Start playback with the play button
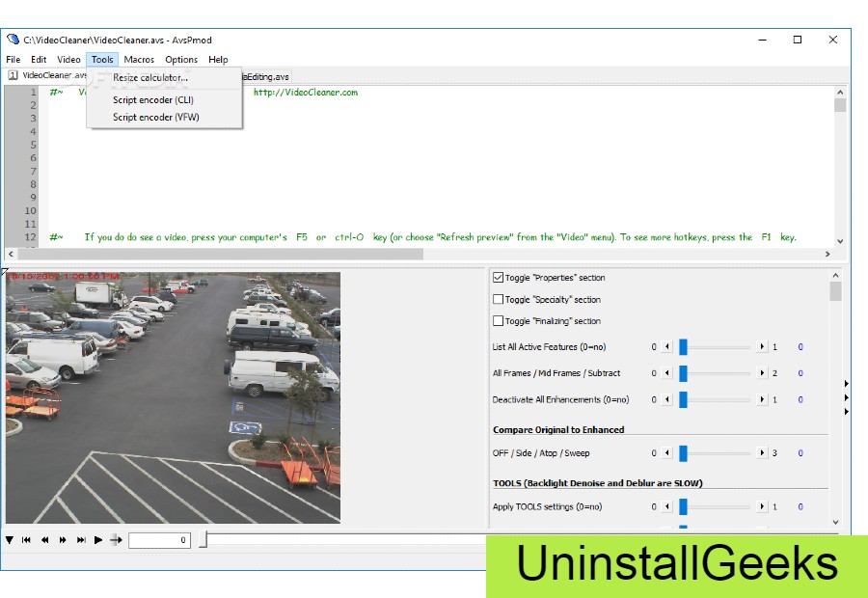868x598 pixels. point(98,540)
